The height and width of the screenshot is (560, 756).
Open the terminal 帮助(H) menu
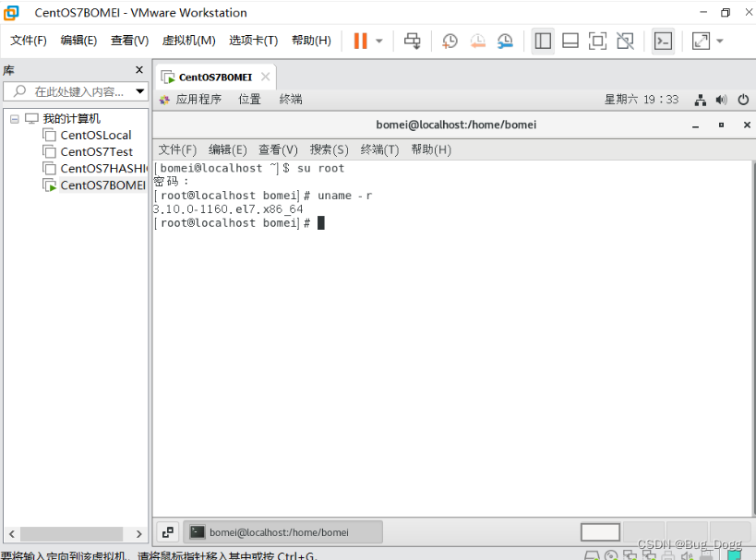[x=431, y=149]
